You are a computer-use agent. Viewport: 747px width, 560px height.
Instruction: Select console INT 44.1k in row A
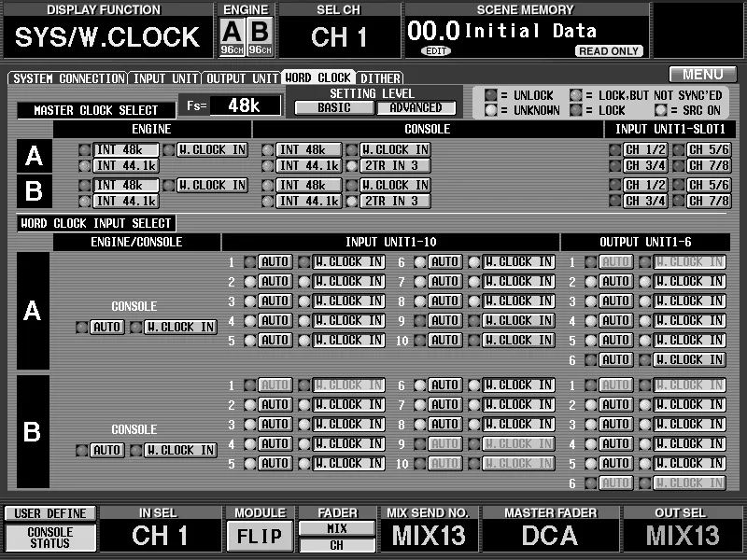(x=309, y=166)
